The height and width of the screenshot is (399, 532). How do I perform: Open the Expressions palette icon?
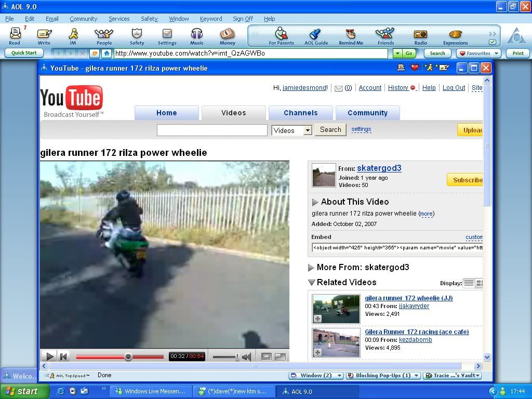coord(455,36)
